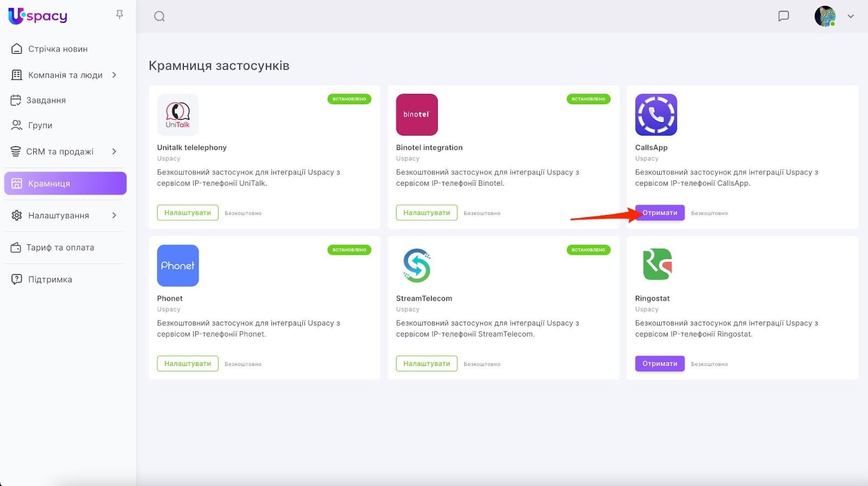Click the wallet icon beside Тариф та оплата
868x486 pixels.
click(16, 248)
